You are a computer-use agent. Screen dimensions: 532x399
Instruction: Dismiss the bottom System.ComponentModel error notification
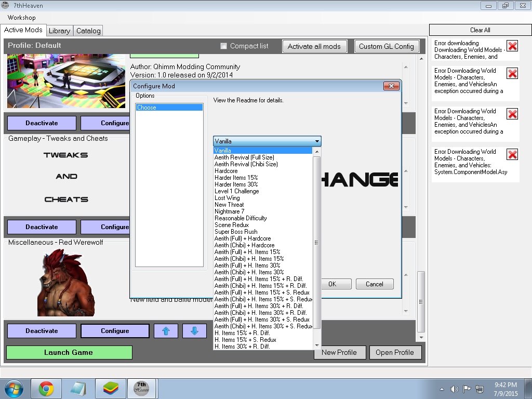(512, 154)
